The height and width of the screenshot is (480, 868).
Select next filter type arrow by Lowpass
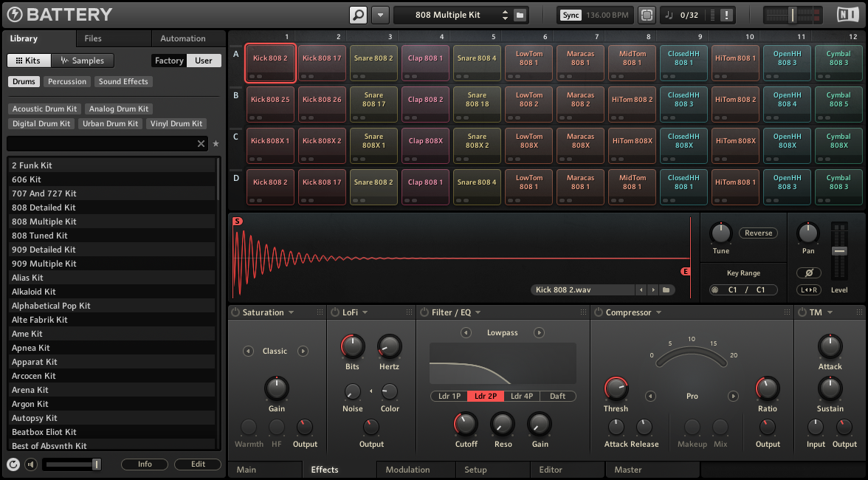[x=539, y=333]
